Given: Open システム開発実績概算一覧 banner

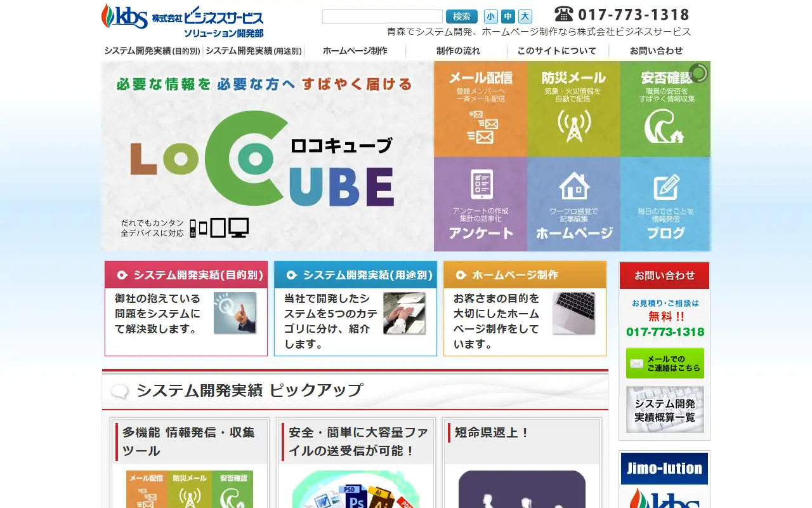Looking at the screenshot, I should (665, 410).
